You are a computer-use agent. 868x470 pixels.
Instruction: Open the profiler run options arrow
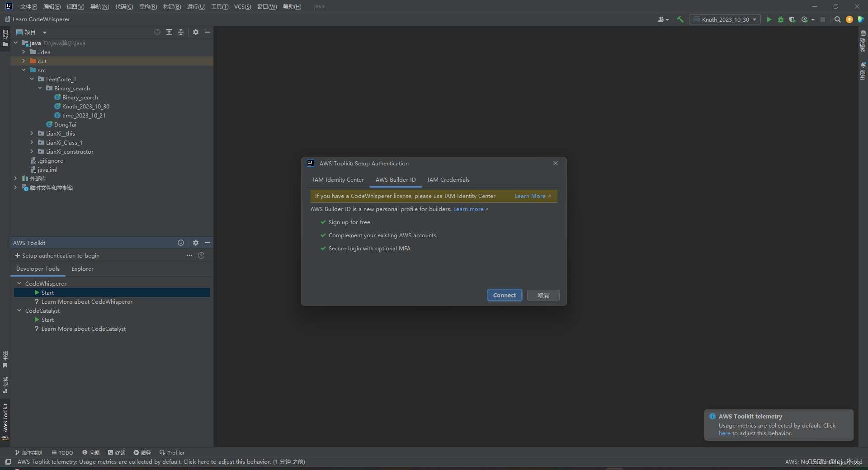tap(813, 20)
